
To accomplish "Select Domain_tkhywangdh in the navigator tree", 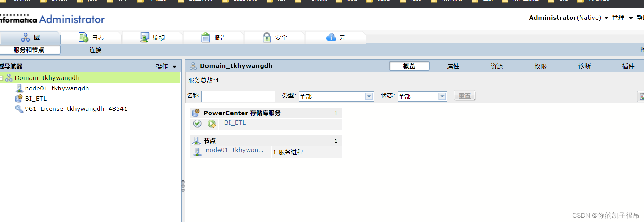I will (47, 78).
